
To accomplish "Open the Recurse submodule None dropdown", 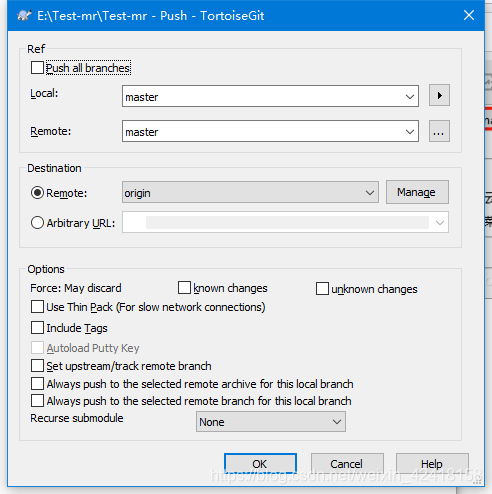I will point(271,422).
